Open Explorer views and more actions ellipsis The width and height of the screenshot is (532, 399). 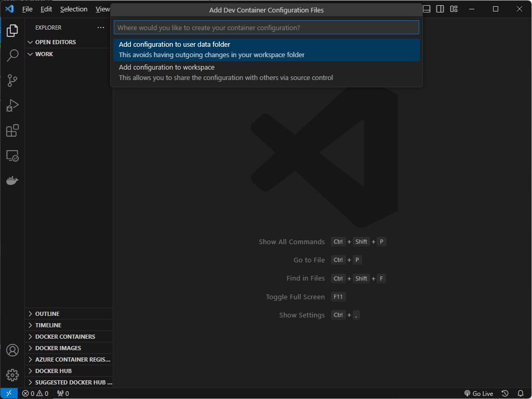pyautogui.click(x=101, y=28)
